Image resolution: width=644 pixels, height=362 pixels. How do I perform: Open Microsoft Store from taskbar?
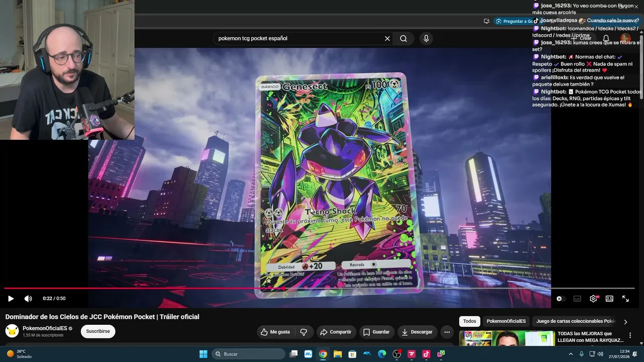[x=352, y=354]
